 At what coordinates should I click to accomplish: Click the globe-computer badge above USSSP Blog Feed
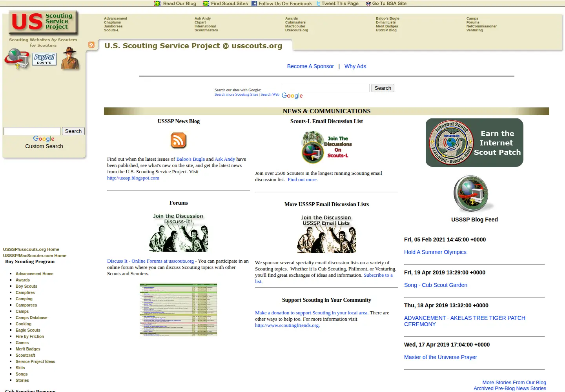pyautogui.click(x=474, y=194)
